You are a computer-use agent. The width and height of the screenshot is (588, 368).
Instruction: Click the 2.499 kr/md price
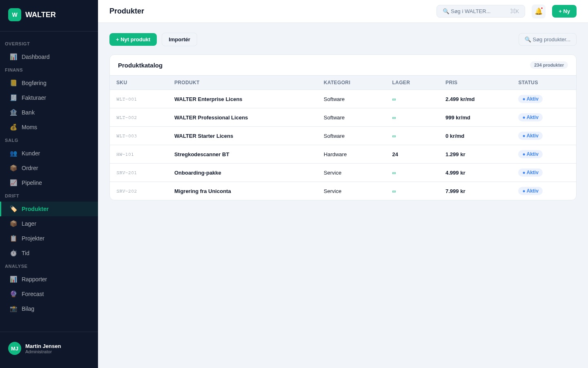tap(460, 99)
